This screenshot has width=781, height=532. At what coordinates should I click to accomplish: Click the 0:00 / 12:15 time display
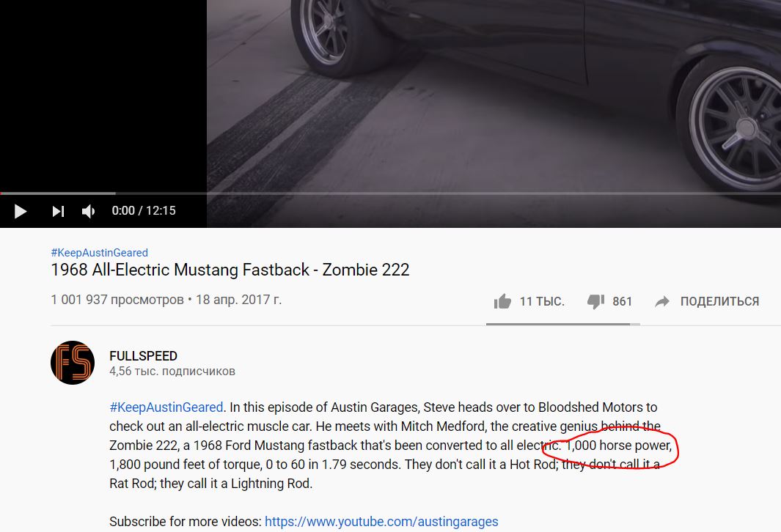point(144,210)
